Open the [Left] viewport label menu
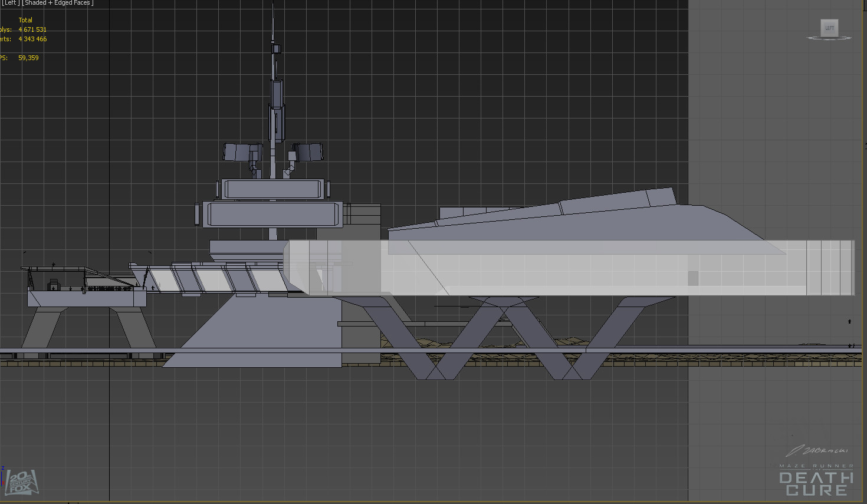The image size is (867, 504). point(10,3)
